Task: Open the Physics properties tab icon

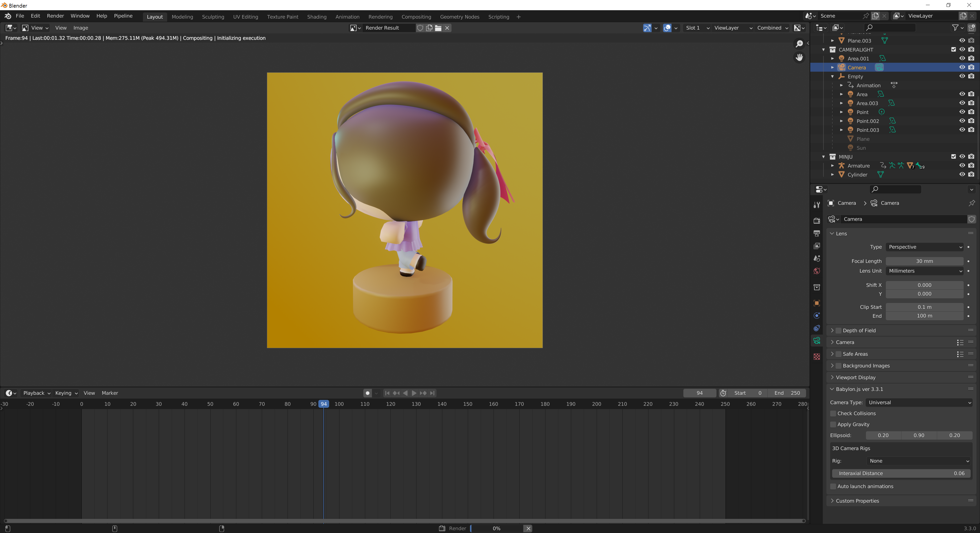Action: (x=816, y=315)
